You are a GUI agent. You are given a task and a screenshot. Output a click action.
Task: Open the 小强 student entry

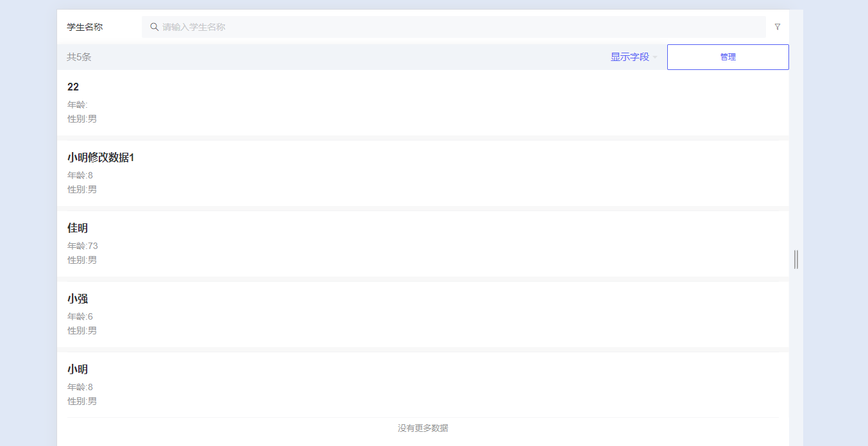[x=78, y=299]
